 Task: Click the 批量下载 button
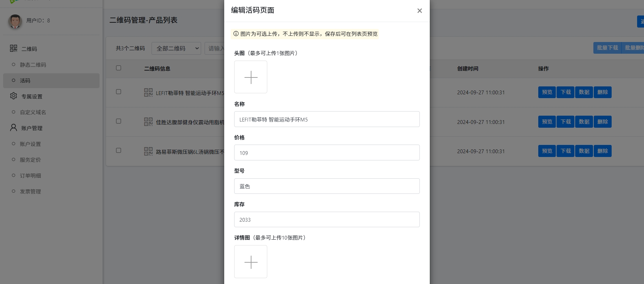[x=607, y=48]
